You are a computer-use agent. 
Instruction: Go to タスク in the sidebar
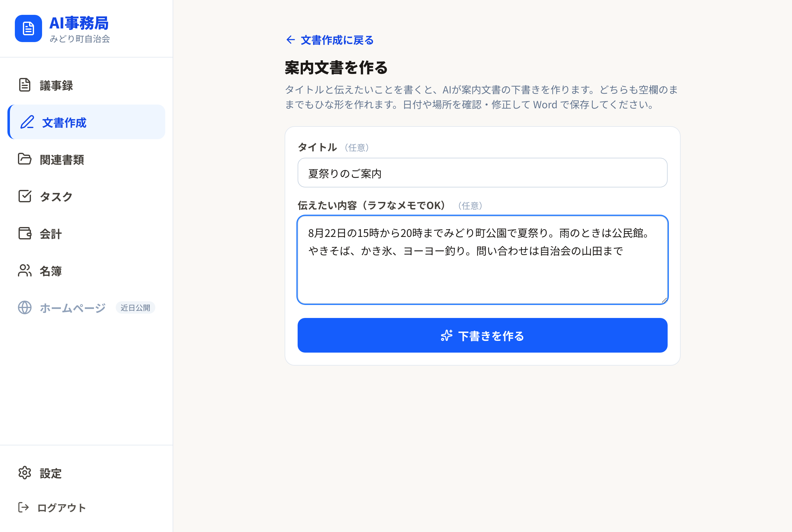pos(86,196)
